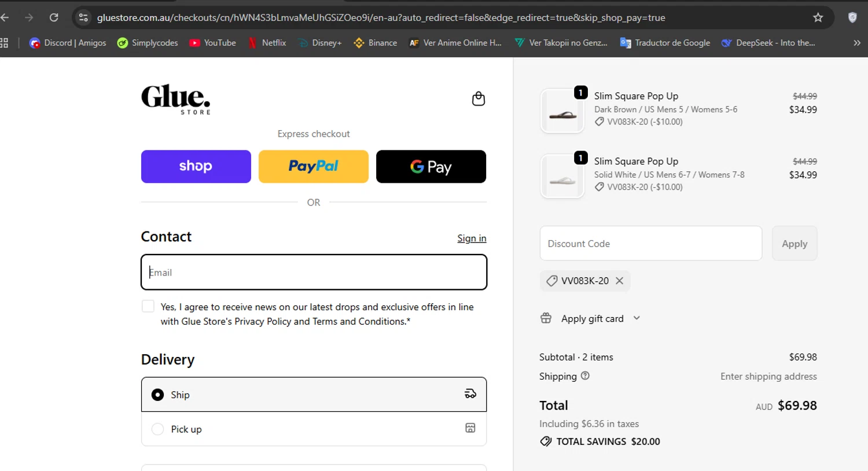Screen dimensions: 868x471
Task: Open Traductor de Google bookmark
Action: tap(665, 43)
